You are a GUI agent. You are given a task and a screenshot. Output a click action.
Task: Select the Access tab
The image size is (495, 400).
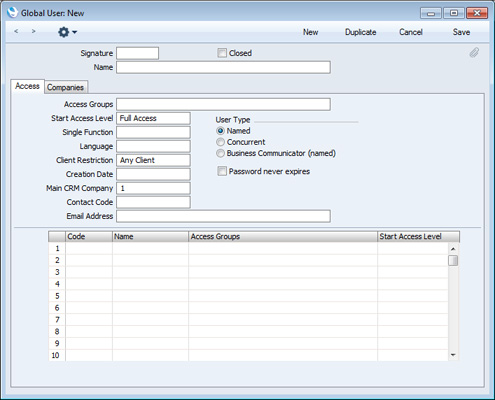click(x=27, y=86)
